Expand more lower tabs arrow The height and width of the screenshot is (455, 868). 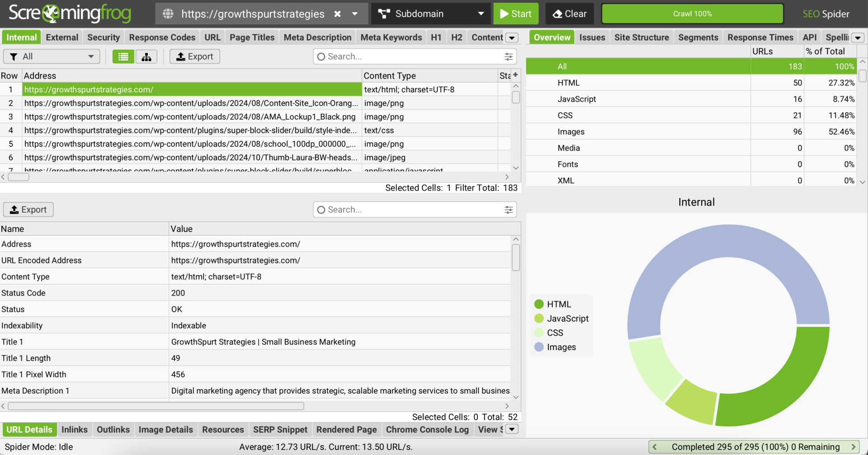click(x=512, y=429)
